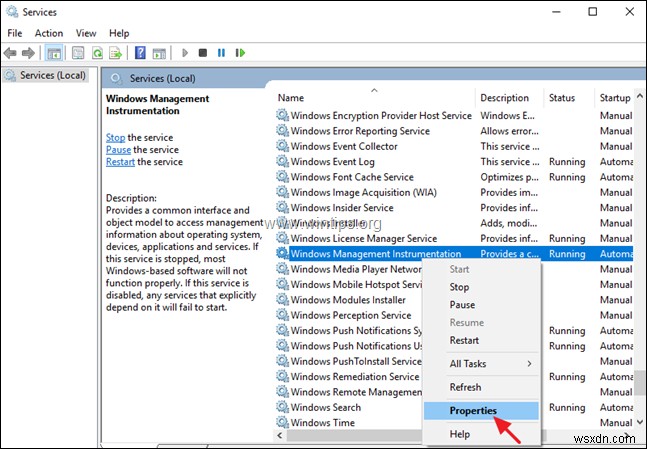Click the Stop Service square icon
This screenshot has height=449, width=647.
(x=203, y=53)
